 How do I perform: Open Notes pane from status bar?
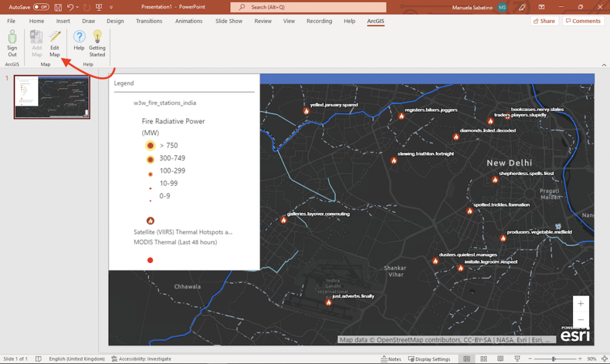click(x=391, y=359)
